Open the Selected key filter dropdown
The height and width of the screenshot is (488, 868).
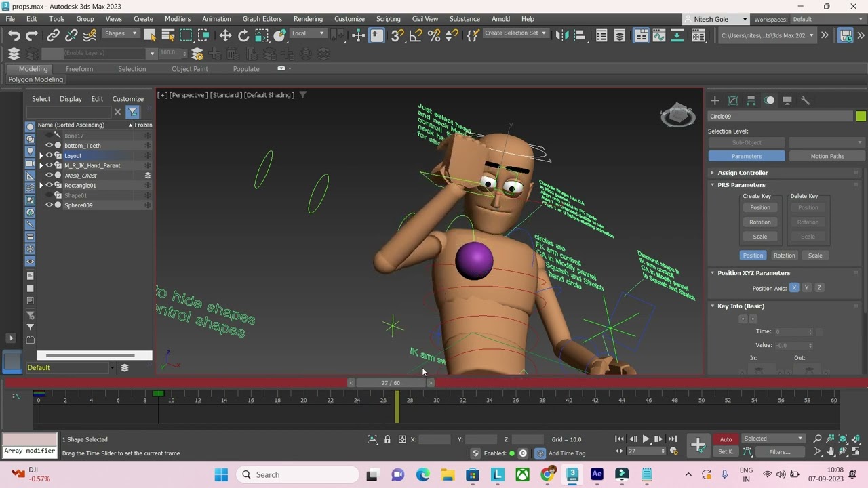(773, 439)
